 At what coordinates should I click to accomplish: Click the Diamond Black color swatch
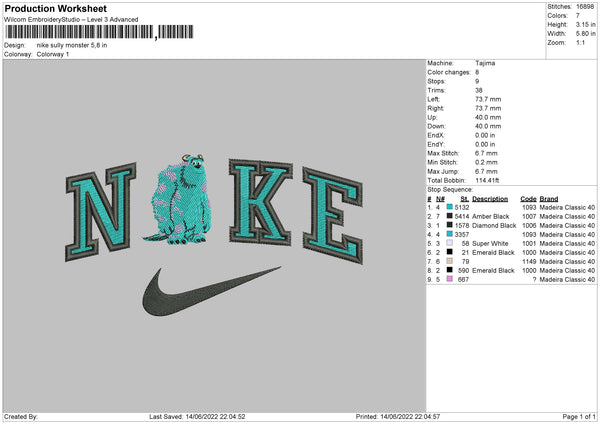tap(450, 225)
